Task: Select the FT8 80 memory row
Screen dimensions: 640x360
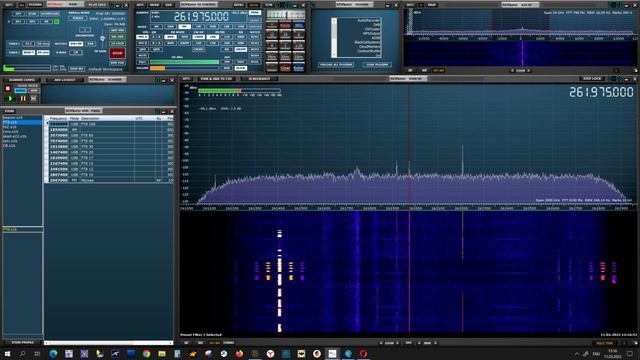Action: click(x=110, y=135)
